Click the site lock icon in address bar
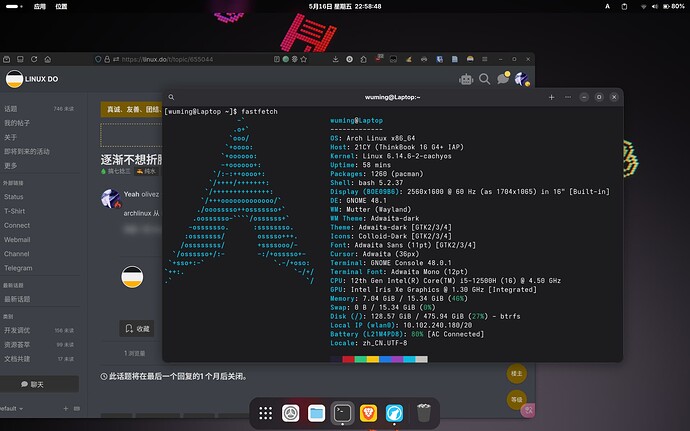The height and width of the screenshot is (431, 690). [107, 59]
